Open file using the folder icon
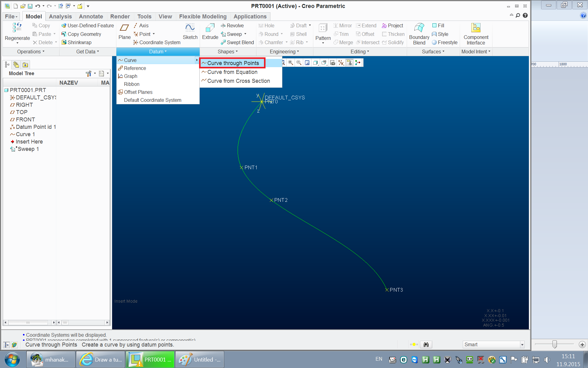The width and height of the screenshot is (588, 368). 23,6
